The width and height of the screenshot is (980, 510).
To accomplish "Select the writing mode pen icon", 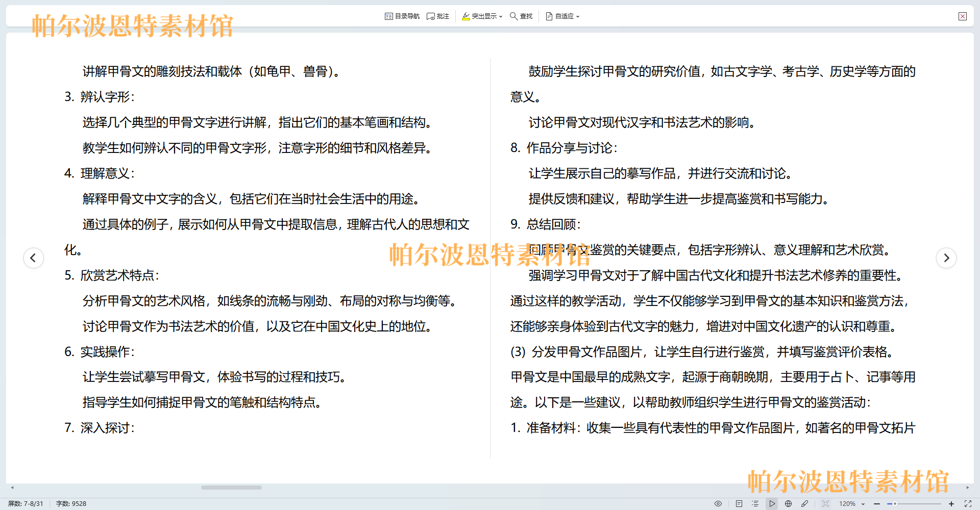I will (x=804, y=503).
